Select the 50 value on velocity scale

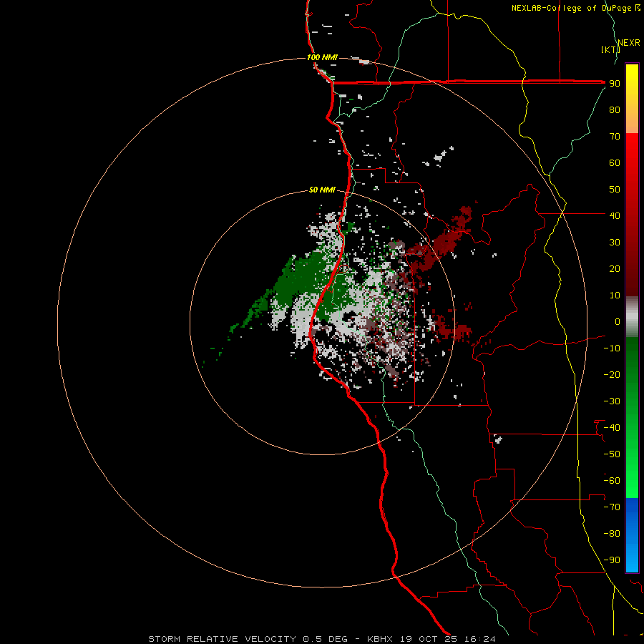click(x=615, y=190)
